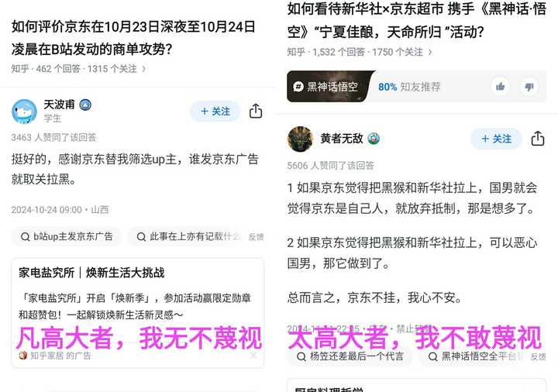The image size is (558, 392).
Task: Click the thumbs-down icon in recommendation bar
Action: pyautogui.click(x=529, y=87)
